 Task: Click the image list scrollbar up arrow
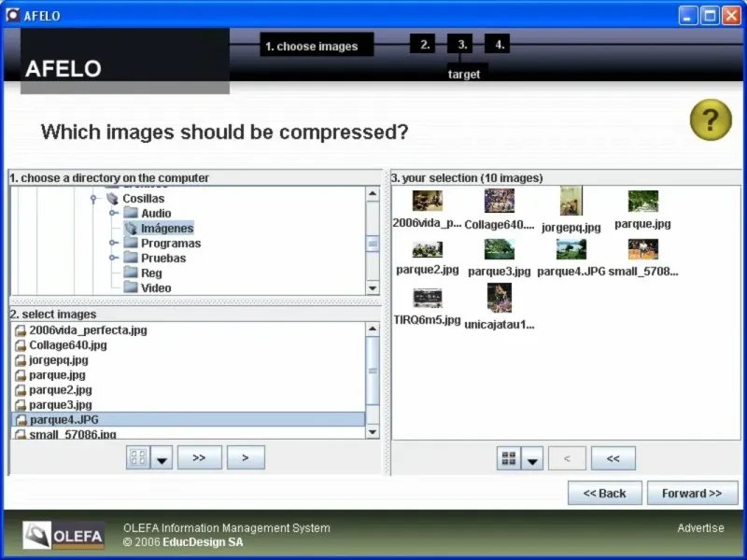coord(372,329)
